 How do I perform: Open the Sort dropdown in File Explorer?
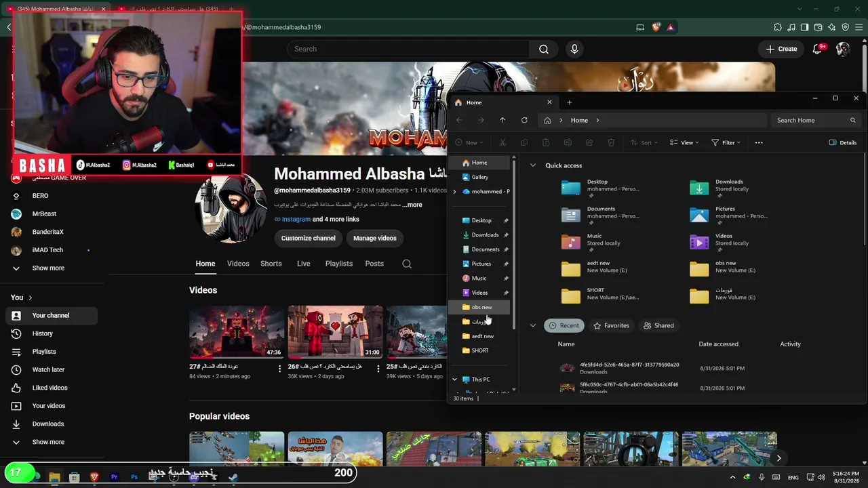[x=644, y=142]
